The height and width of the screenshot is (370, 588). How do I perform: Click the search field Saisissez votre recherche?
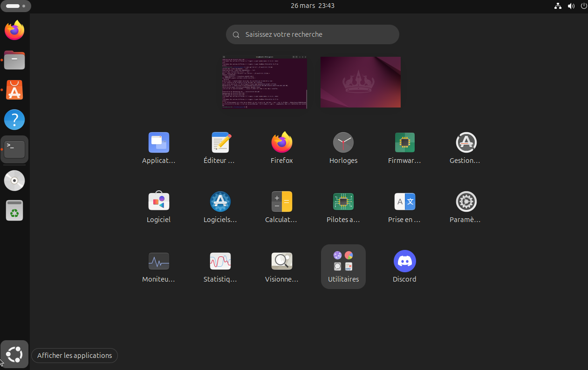pos(312,34)
